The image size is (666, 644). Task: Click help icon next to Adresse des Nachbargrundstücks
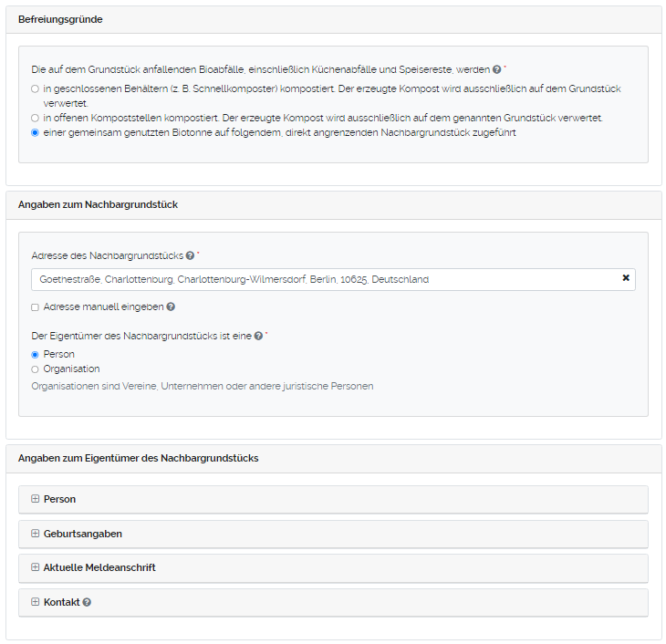[190, 256]
